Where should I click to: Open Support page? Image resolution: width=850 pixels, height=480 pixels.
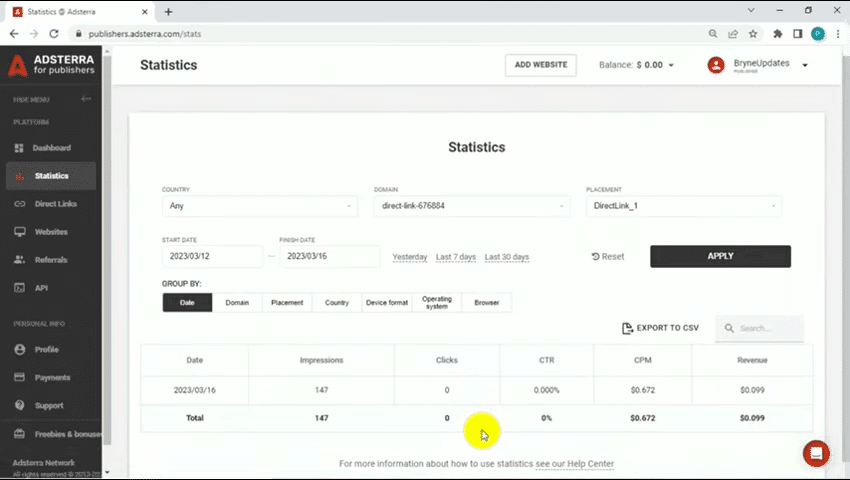coord(51,406)
